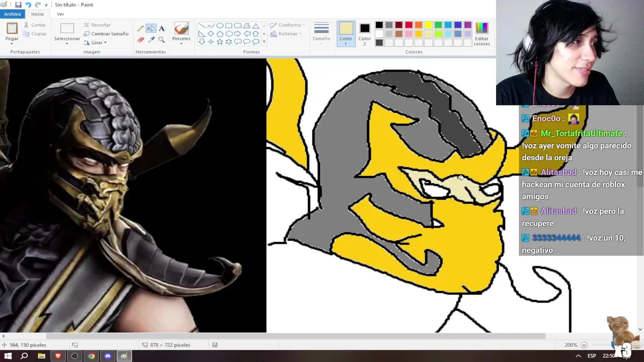Switch to the Inicio ribbon tab
This screenshot has height=362, width=644.
click(x=38, y=14)
